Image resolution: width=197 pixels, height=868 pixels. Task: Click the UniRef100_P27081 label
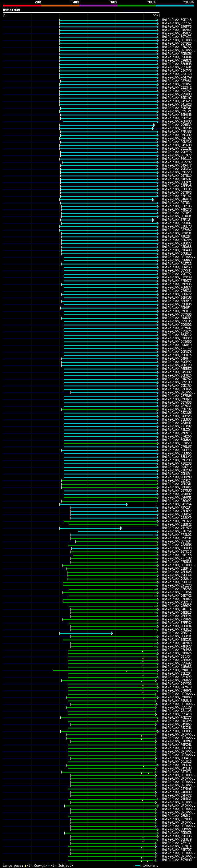coord(177,81)
